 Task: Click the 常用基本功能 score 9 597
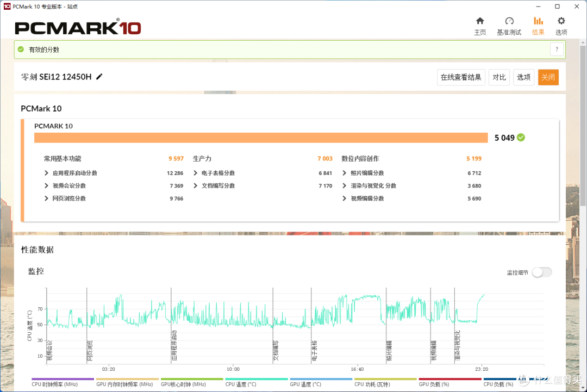[176, 158]
